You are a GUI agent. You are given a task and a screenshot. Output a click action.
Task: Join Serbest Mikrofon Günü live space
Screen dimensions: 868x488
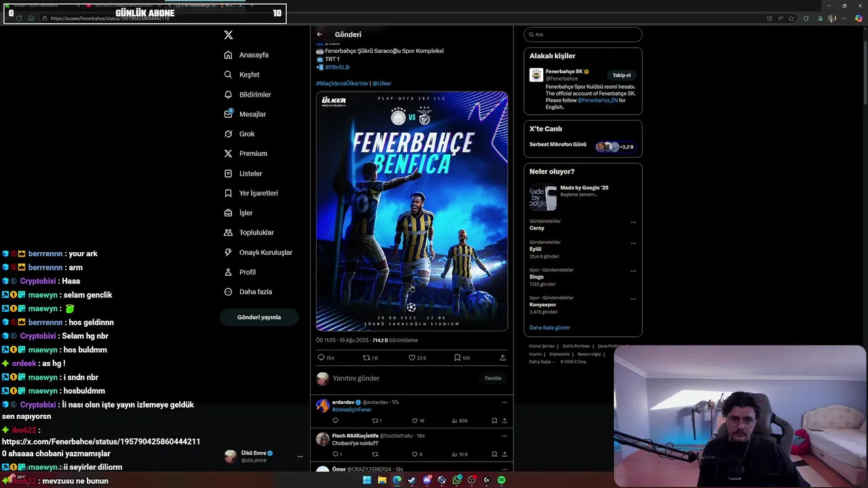[x=583, y=146]
